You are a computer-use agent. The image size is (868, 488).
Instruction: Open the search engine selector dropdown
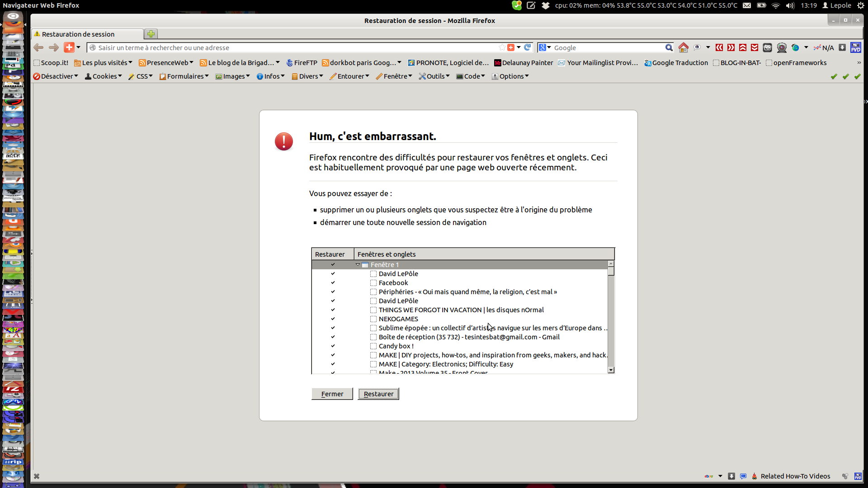tap(545, 47)
